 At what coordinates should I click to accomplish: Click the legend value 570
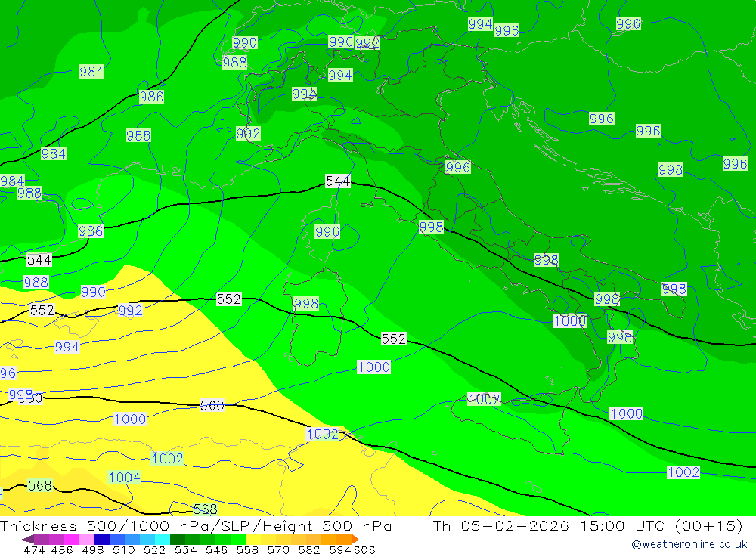(278, 550)
